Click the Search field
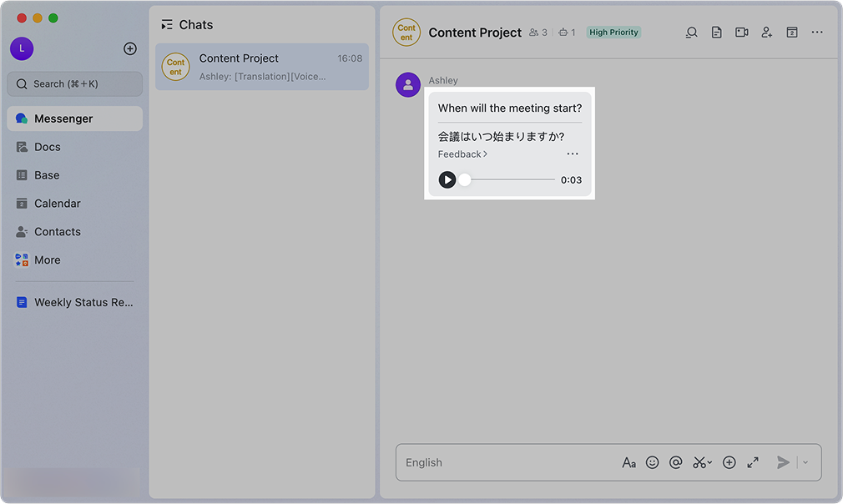Image resolution: width=843 pixels, height=504 pixels. tap(75, 83)
